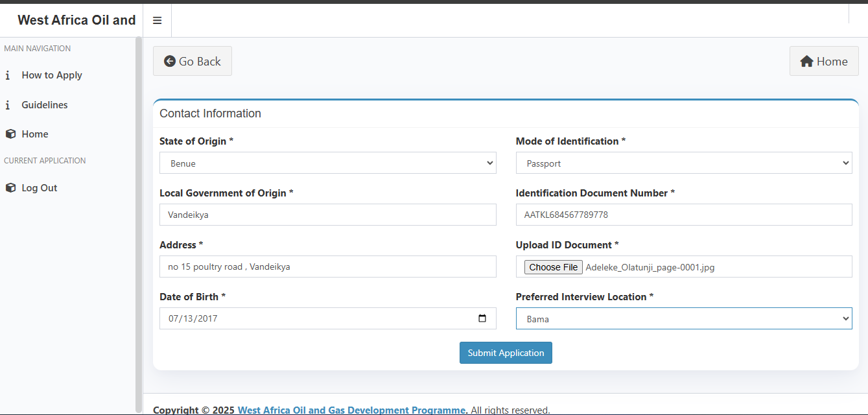Click the cube icon beside sidebar Home
The width and height of the screenshot is (868, 415).
tap(10, 134)
